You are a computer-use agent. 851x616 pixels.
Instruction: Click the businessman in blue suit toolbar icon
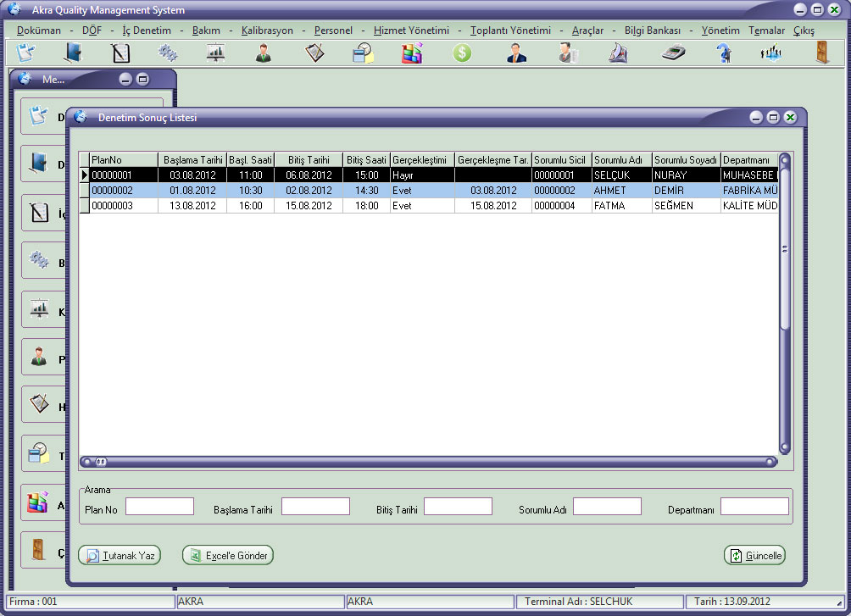click(x=516, y=53)
